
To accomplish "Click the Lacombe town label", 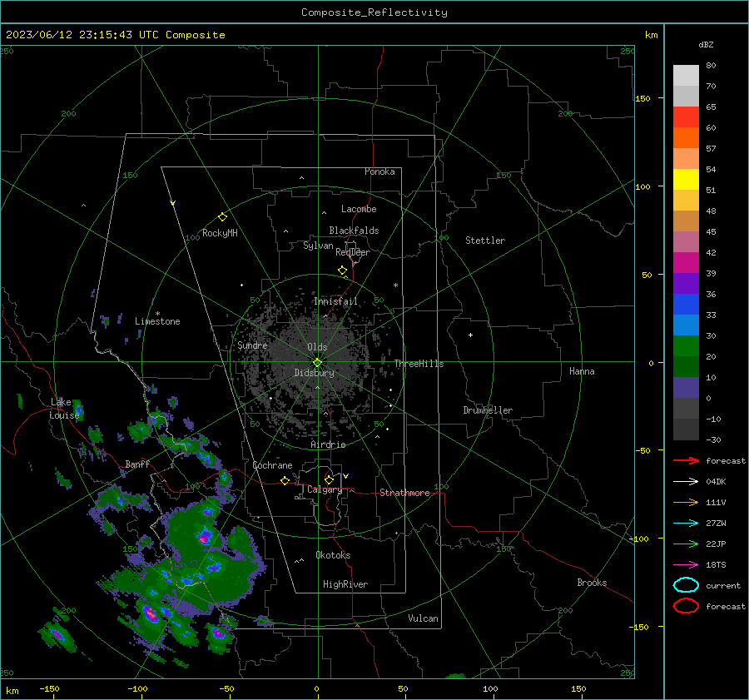I will click(359, 209).
